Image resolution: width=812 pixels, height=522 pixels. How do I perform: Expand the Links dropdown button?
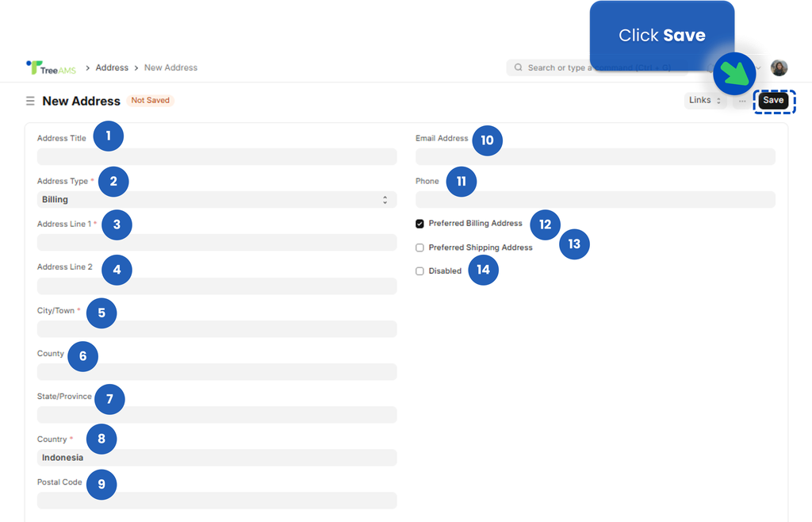click(705, 101)
